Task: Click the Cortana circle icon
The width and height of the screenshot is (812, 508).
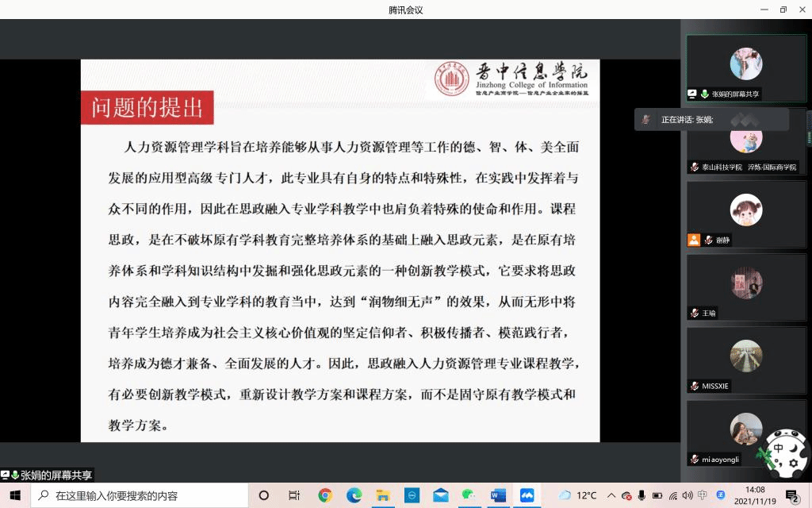Action: [264, 495]
